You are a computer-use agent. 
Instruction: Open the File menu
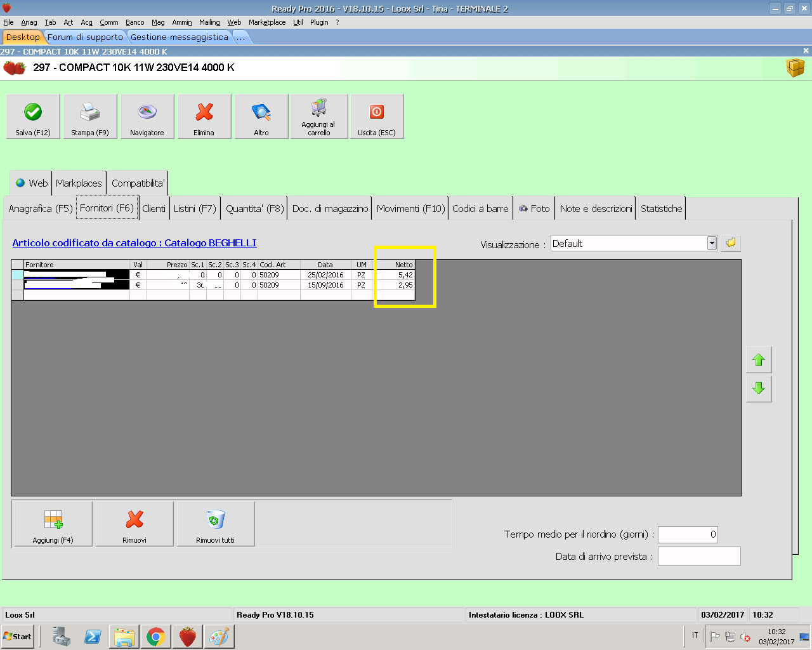click(8, 22)
